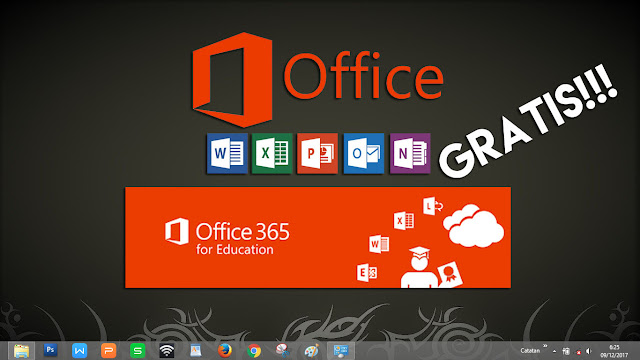Open WPS Presentation orange taskbar icon
This screenshot has width=640, height=360.
point(109,351)
